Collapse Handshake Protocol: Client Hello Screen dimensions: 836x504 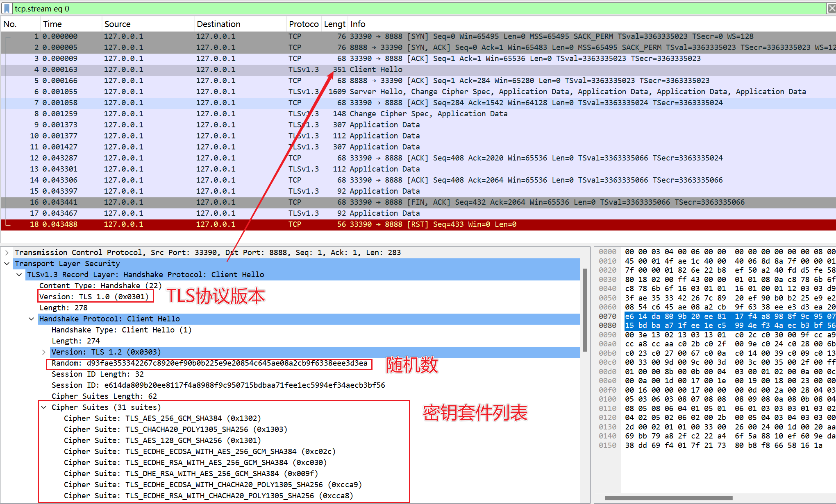tap(32, 319)
